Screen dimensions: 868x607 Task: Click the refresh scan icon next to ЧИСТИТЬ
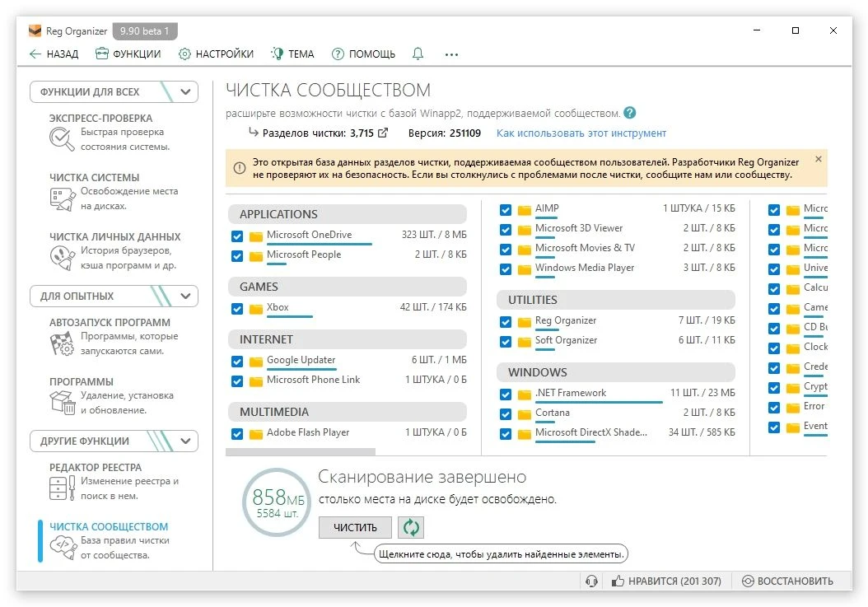411,527
